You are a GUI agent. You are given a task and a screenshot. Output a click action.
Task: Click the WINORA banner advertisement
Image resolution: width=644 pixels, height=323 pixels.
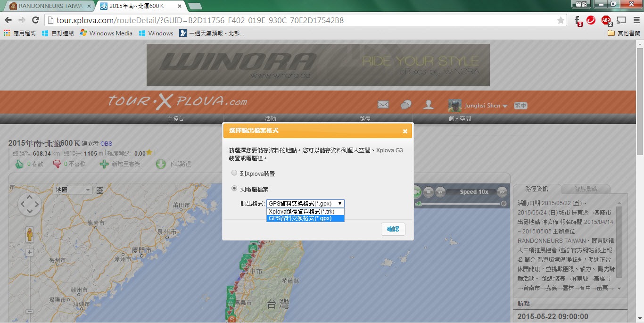318,65
